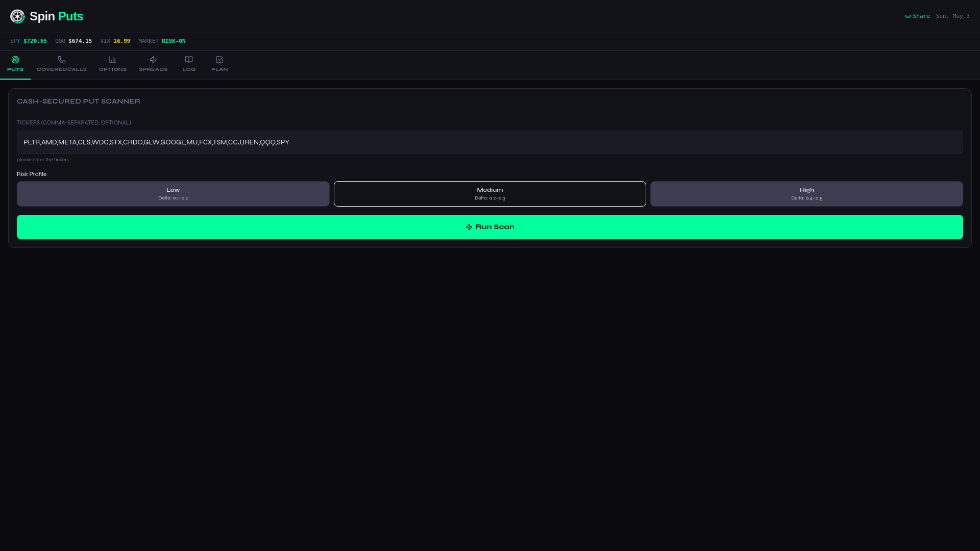980x551 pixels.
Task: Click the Tickers (comma-separated, optional) label
Action: coord(74,123)
